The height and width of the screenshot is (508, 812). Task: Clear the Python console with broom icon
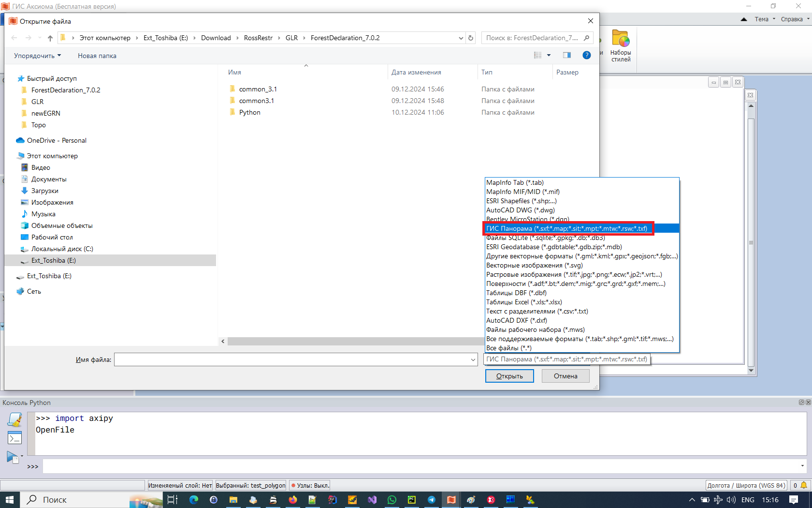[14, 420]
